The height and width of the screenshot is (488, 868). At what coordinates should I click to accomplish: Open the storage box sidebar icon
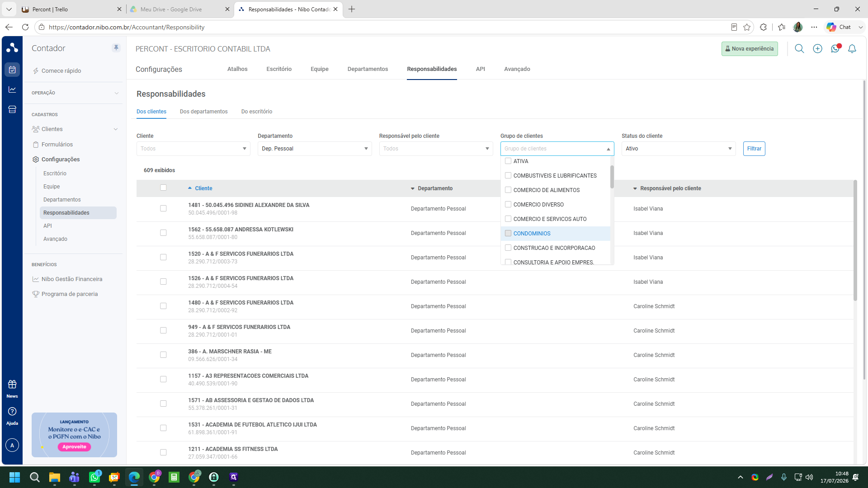point(12,109)
